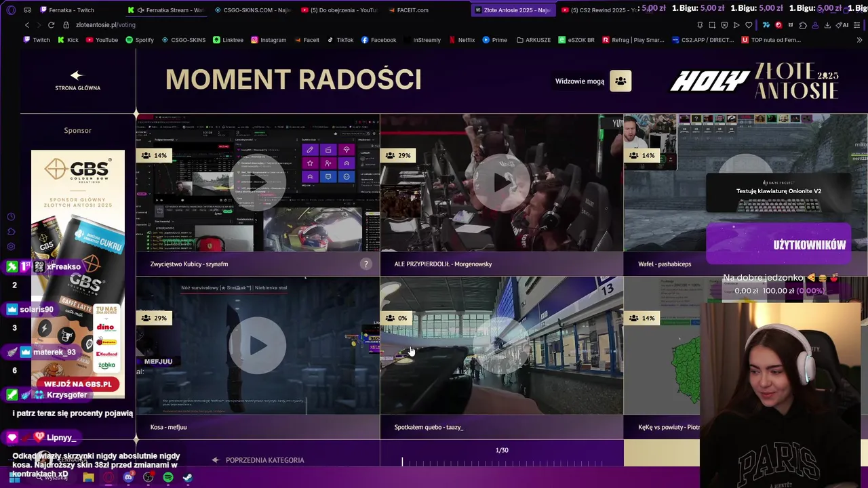Click the 0% vote badge on Spotkałem quebo
The height and width of the screenshot is (488, 868).
click(397, 318)
